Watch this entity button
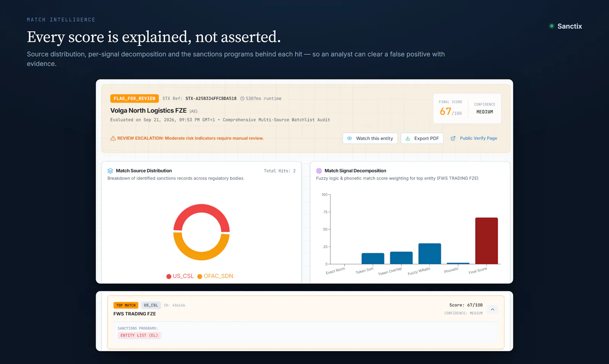This screenshot has height=364, width=609. pyautogui.click(x=370, y=138)
